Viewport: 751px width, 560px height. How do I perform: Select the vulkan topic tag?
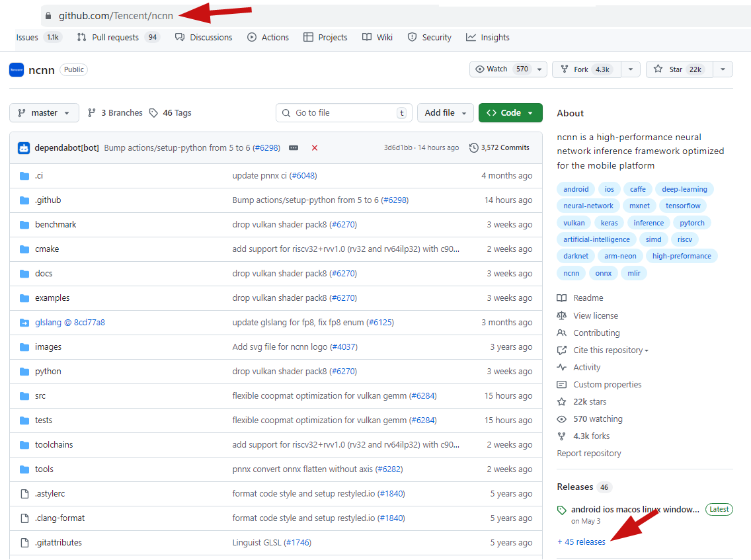[x=574, y=223]
